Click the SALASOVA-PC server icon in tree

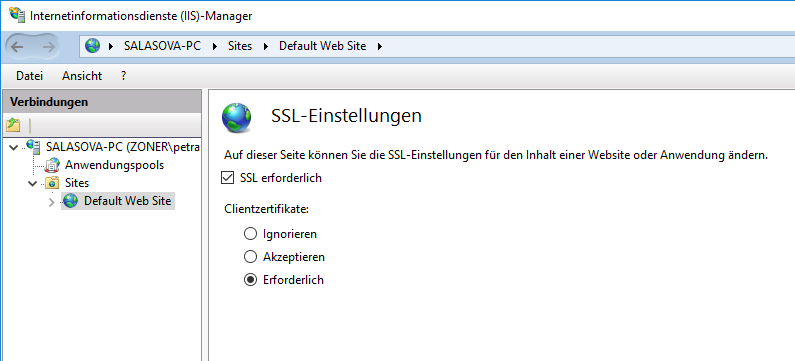pos(33,147)
